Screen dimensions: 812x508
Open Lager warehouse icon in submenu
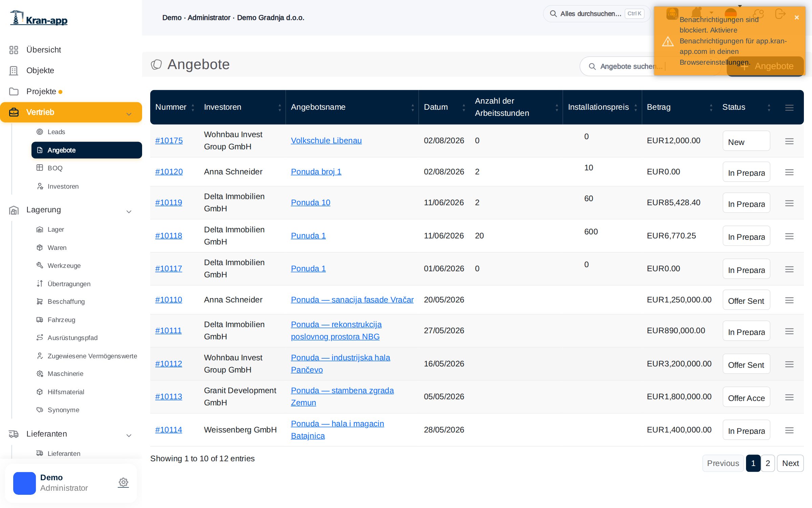pyautogui.click(x=40, y=229)
